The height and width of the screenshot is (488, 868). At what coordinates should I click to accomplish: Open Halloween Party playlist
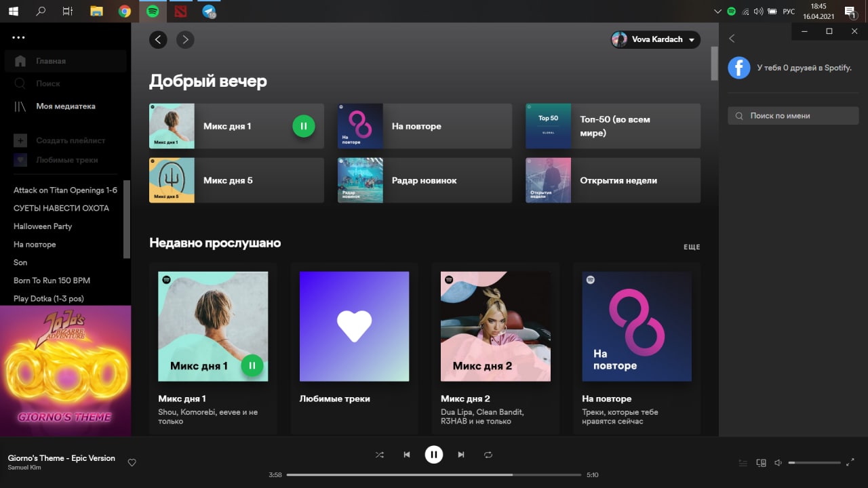[x=43, y=226]
